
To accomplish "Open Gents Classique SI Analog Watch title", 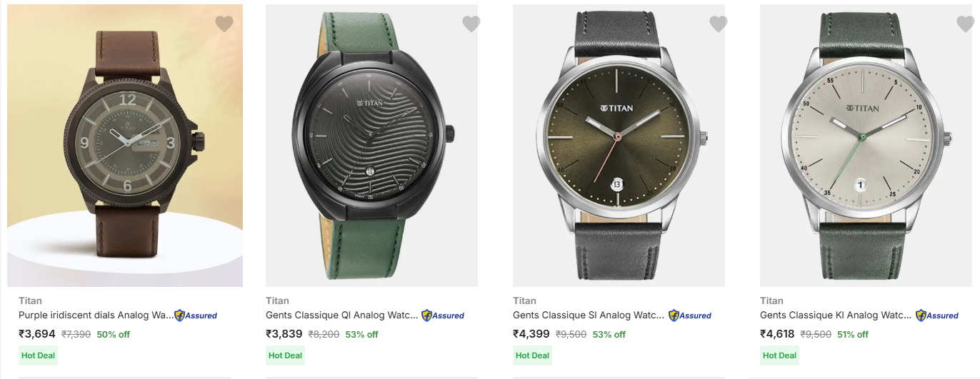I will pyautogui.click(x=589, y=315).
